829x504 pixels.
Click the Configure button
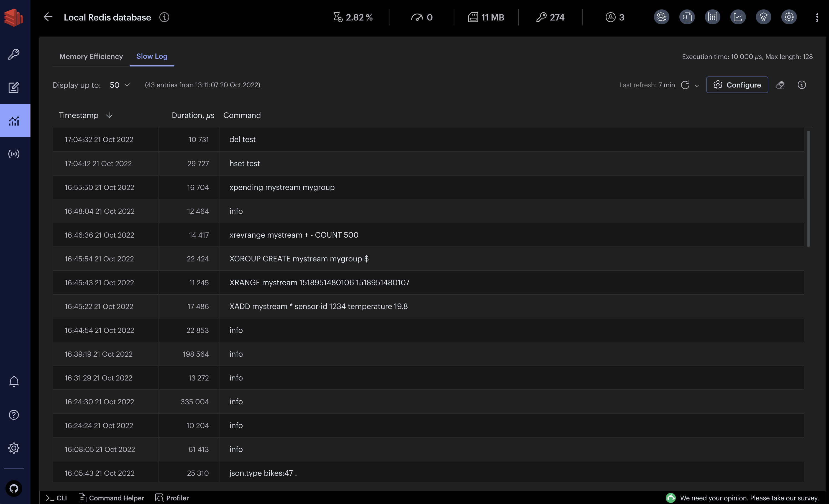coord(737,85)
